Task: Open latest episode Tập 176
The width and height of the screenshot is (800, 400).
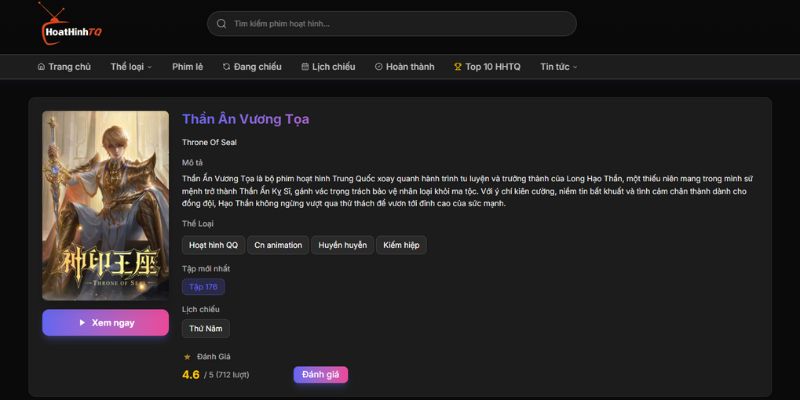Action: [203, 287]
